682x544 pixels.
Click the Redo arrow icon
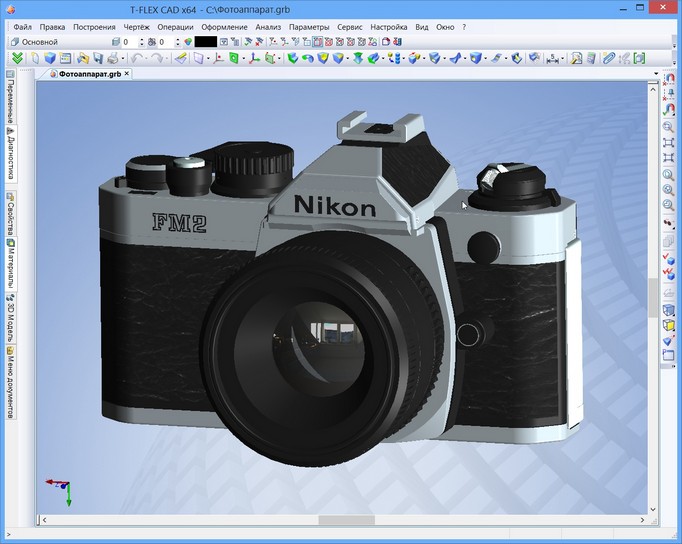[157, 58]
